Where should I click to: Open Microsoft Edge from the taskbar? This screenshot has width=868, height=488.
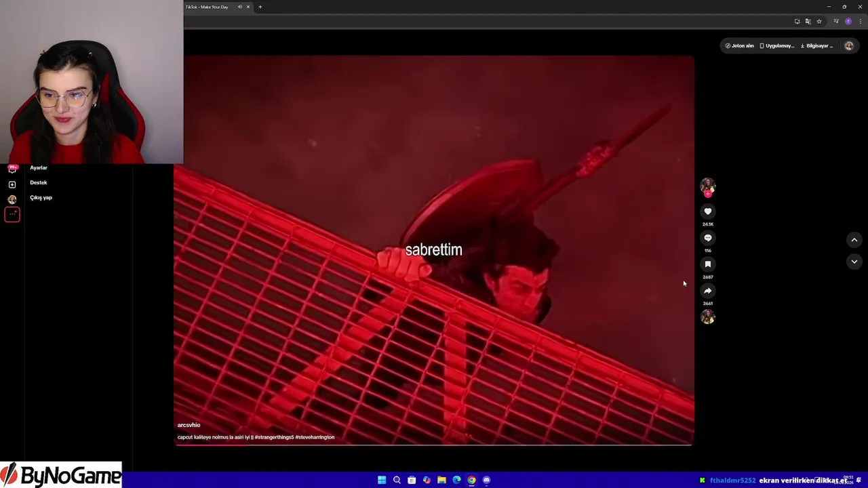pyautogui.click(x=456, y=480)
